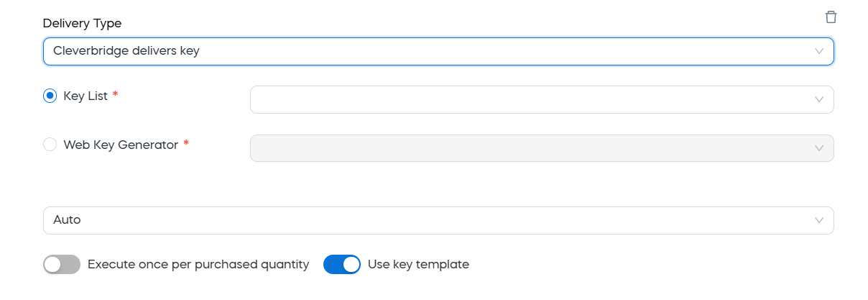Click the Key List label text

point(86,96)
